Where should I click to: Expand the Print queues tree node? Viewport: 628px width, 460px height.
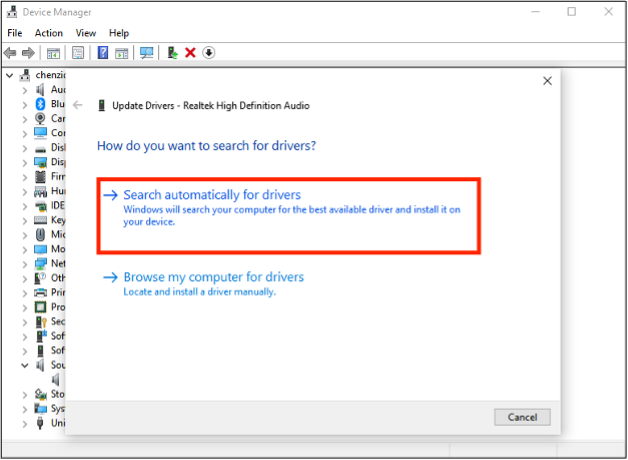click(x=25, y=293)
